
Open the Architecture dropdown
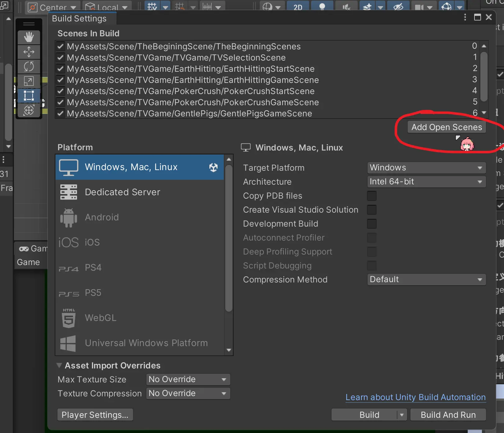click(x=426, y=182)
